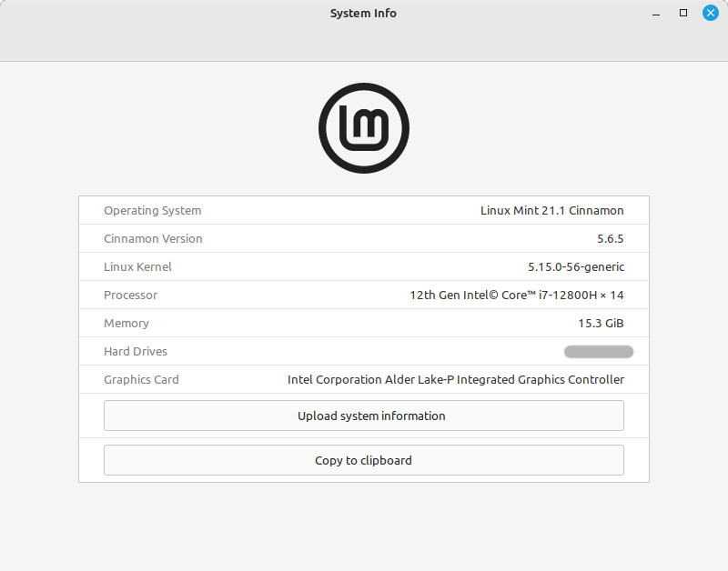Click the Linux Kernel label
The width and height of the screenshot is (728, 571).
137,266
